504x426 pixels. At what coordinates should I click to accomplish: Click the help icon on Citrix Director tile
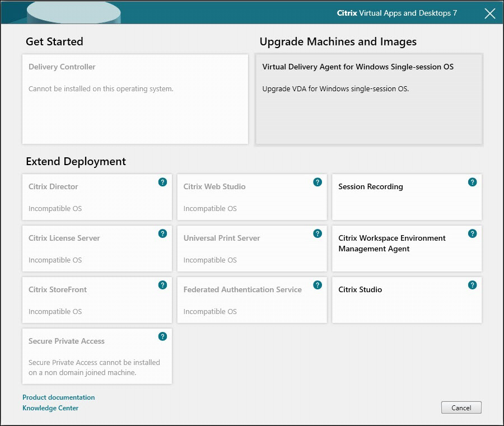162,182
